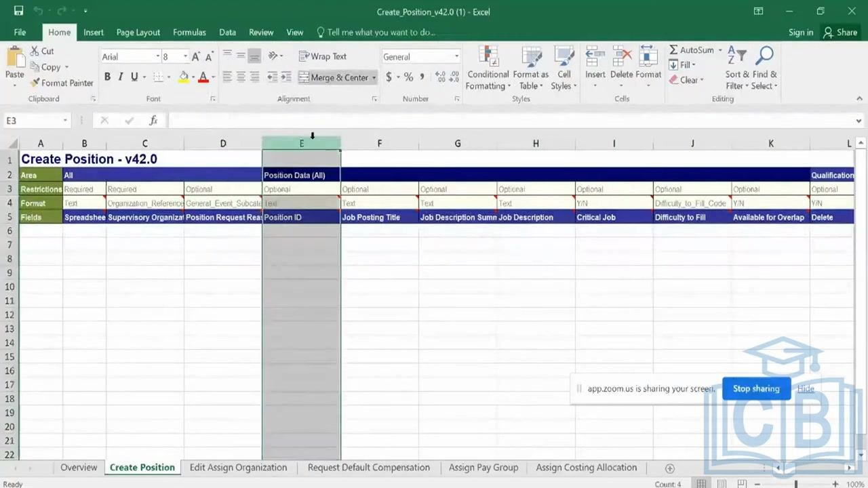The width and height of the screenshot is (868, 488).
Task: Click Tell me what you want to do
Action: point(376,32)
